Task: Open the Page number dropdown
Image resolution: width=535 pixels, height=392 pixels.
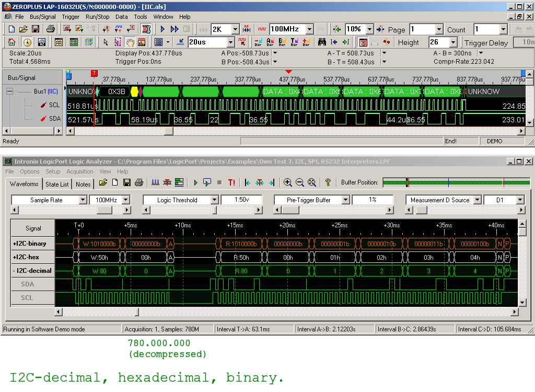Action: pos(439,29)
